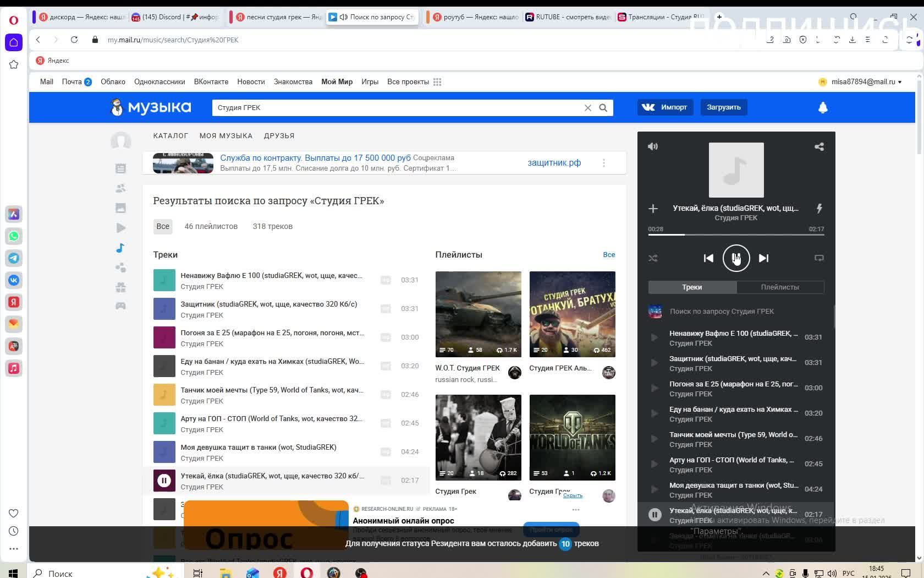Open the games controller sidebar icon

(x=120, y=306)
